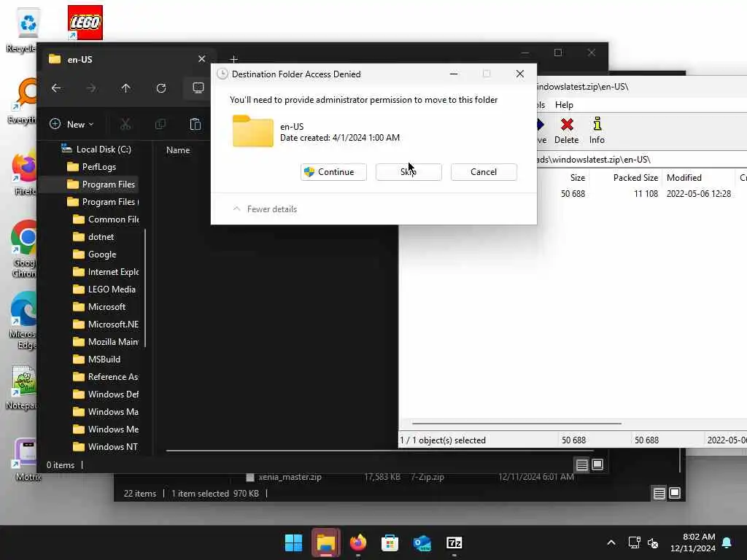Open the New dropdown in File Explorer

(71, 124)
